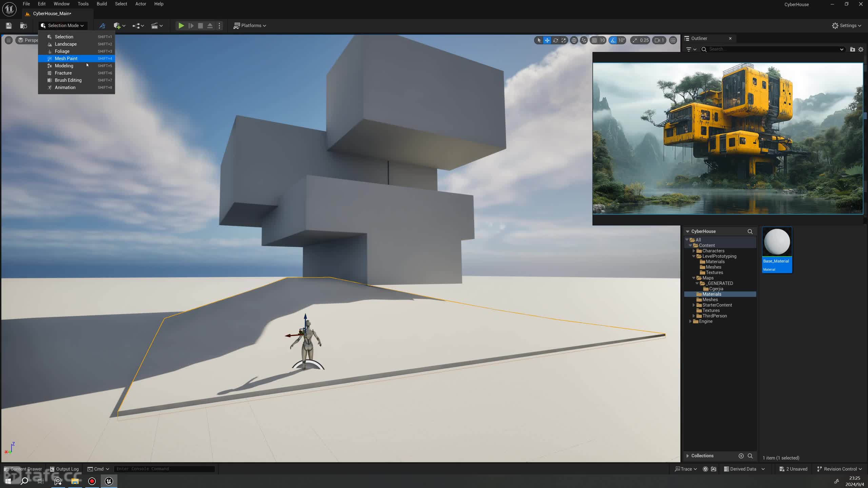Choose Modeling mode from dropdown menu
Screen dimensions: 868x488
click(77, 66)
